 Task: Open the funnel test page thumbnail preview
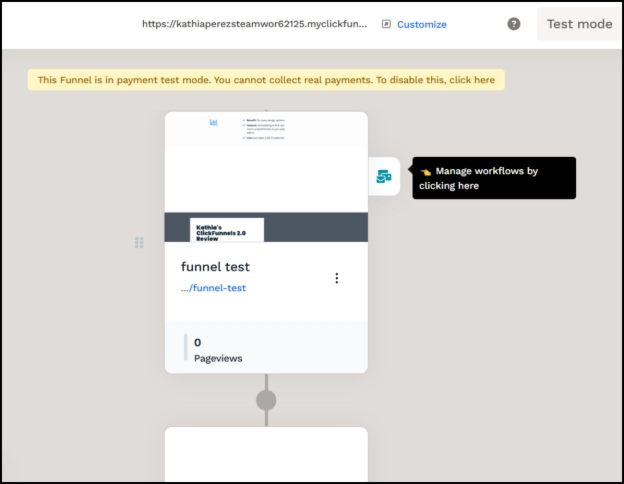click(x=266, y=177)
